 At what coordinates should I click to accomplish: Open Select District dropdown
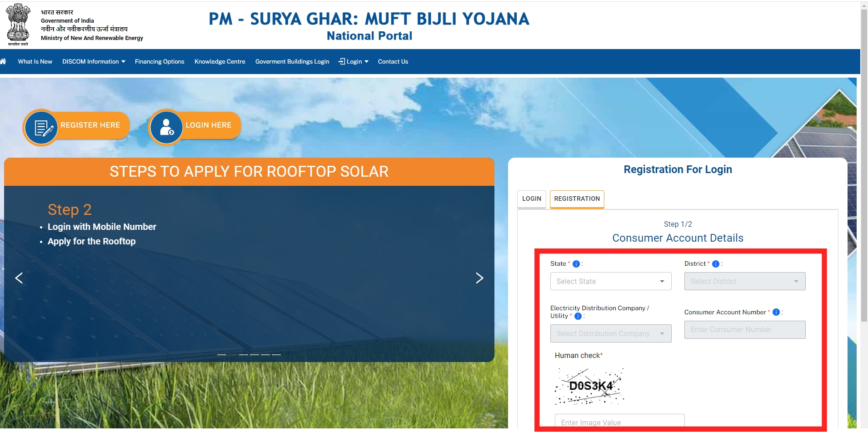coord(745,282)
